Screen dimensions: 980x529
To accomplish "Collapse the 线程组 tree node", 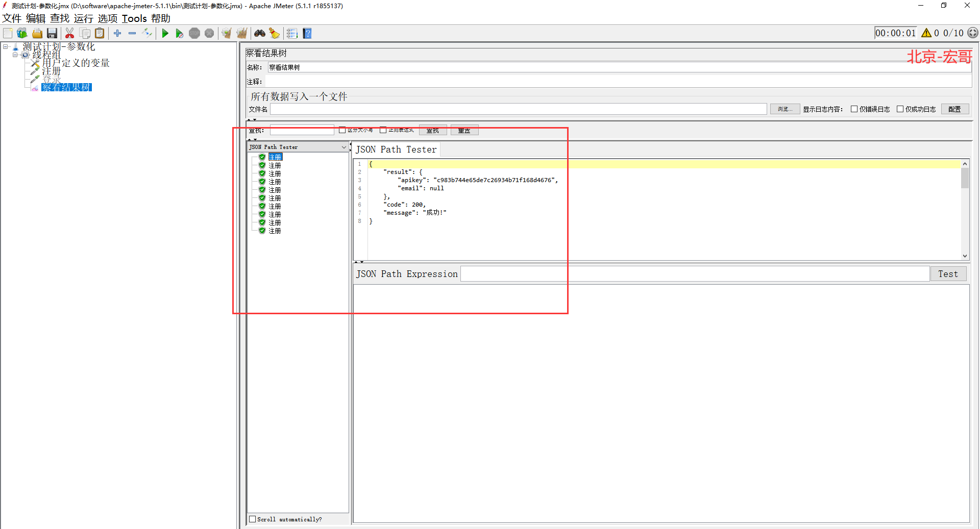I will pos(15,55).
